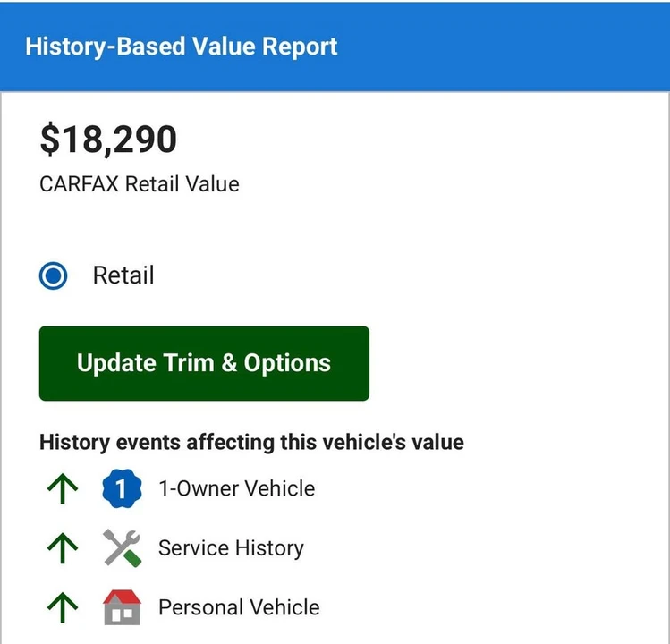Click the Service History text
The width and height of the screenshot is (670, 644).
[x=231, y=548]
